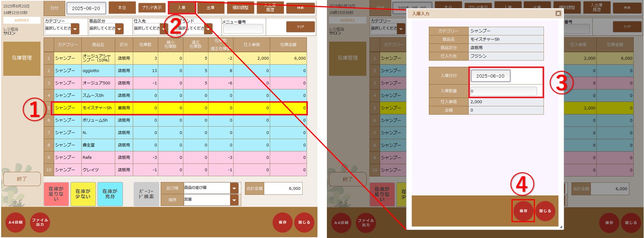Image resolution: width=644 pixels, height=238 pixels.
Task: Click the 入庫数量 quantity input in the dialog
Action: coord(504,91)
